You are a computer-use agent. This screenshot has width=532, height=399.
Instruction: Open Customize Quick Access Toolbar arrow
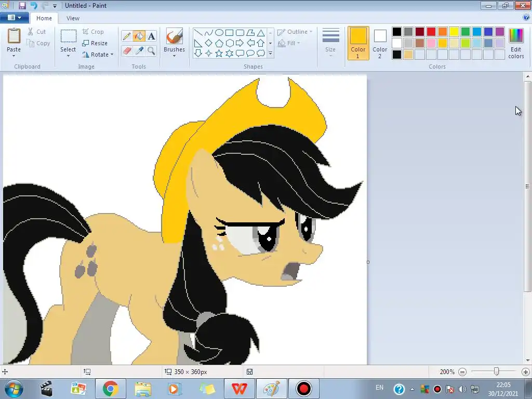tap(55, 6)
